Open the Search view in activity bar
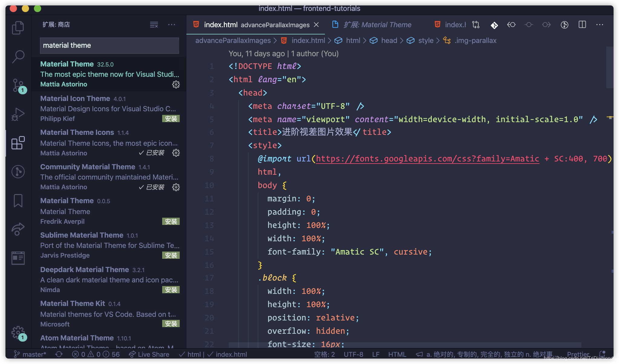The height and width of the screenshot is (364, 619). pyautogui.click(x=18, y=57)
